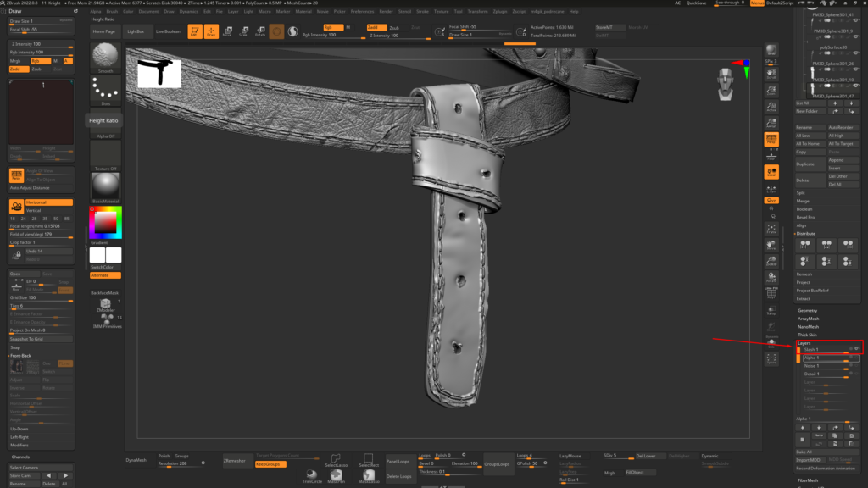The image size is (868, 488).
Task: Expand the Geometry subpalette
Action: (x=807, y=310)
